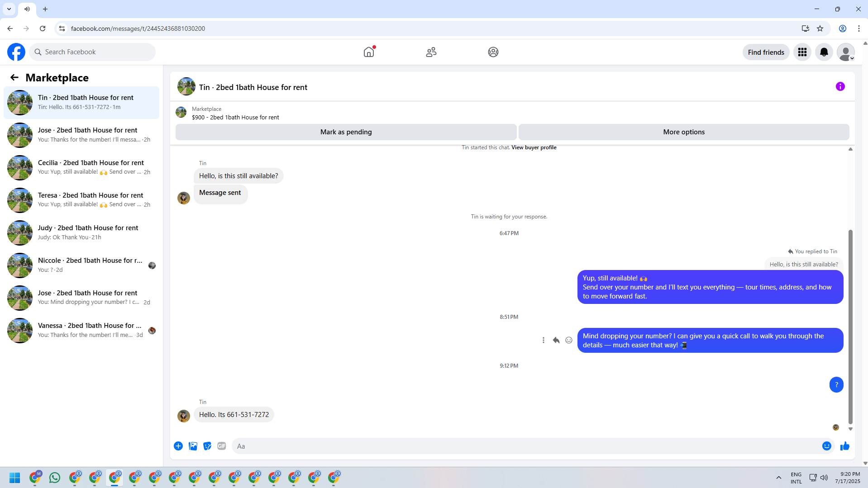Open Judy's 'Ok Thank You' chat
This screenshot has height=488, width=868.
tap(81, 233)
